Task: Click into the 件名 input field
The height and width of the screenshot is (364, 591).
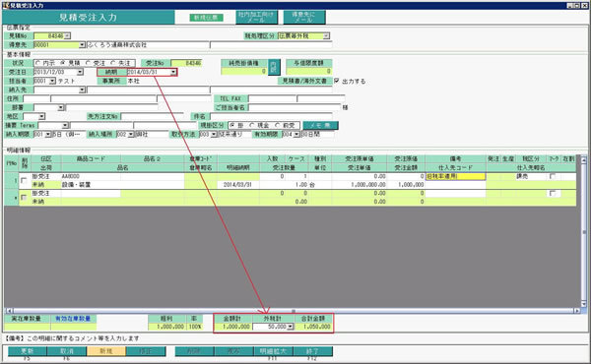Action: (x=271, y=116)
